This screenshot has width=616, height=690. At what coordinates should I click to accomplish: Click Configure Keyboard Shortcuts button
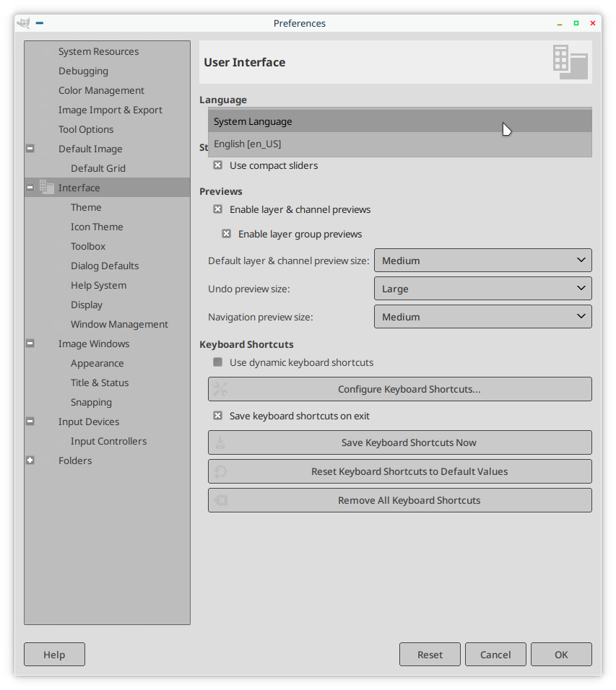[400, 389]
